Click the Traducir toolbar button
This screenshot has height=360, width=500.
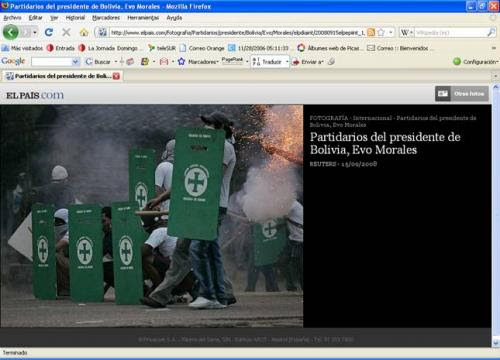(269, 62)
